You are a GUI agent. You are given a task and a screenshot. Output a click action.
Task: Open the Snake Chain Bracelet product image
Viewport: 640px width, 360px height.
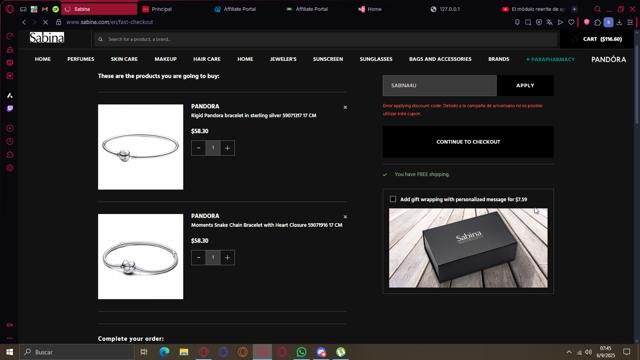click(x=140, y=256)
